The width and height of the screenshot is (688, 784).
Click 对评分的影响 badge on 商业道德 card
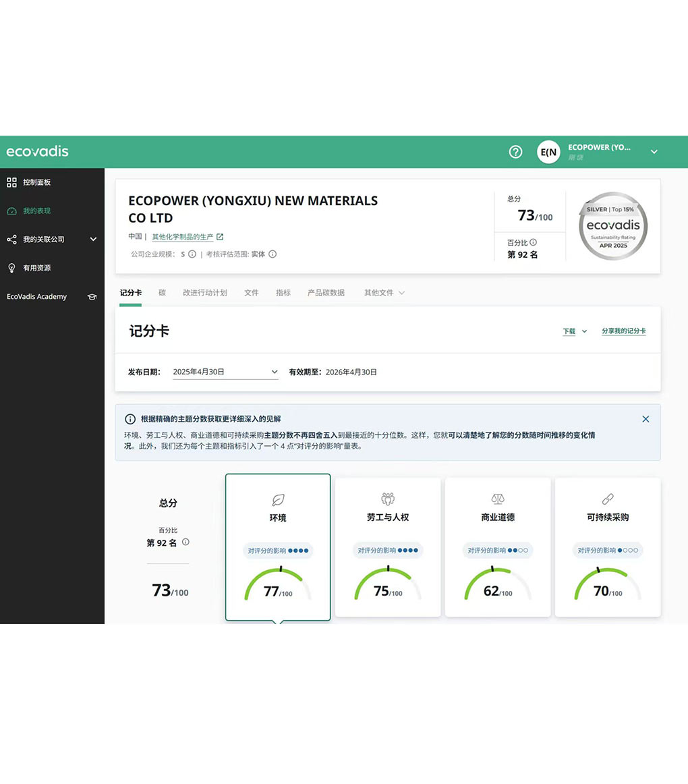pyautogui.click(x=498, y=550)
